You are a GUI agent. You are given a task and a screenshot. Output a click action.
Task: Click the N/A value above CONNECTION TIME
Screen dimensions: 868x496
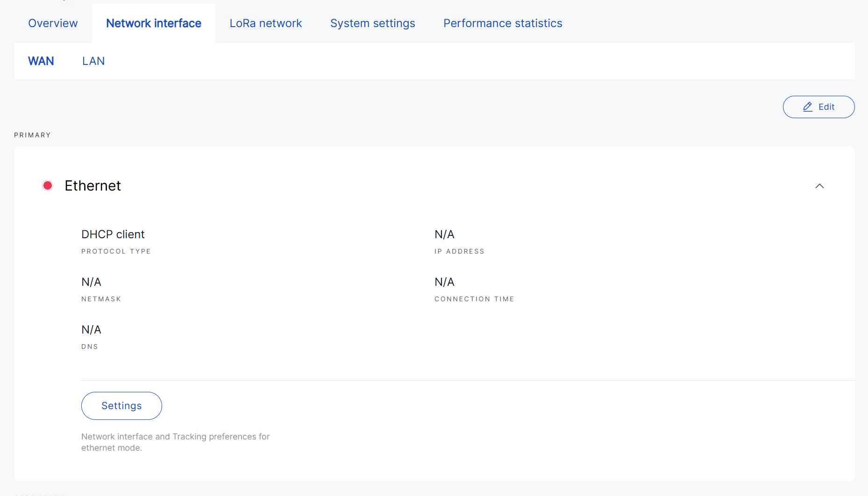[x=444, y=282]
